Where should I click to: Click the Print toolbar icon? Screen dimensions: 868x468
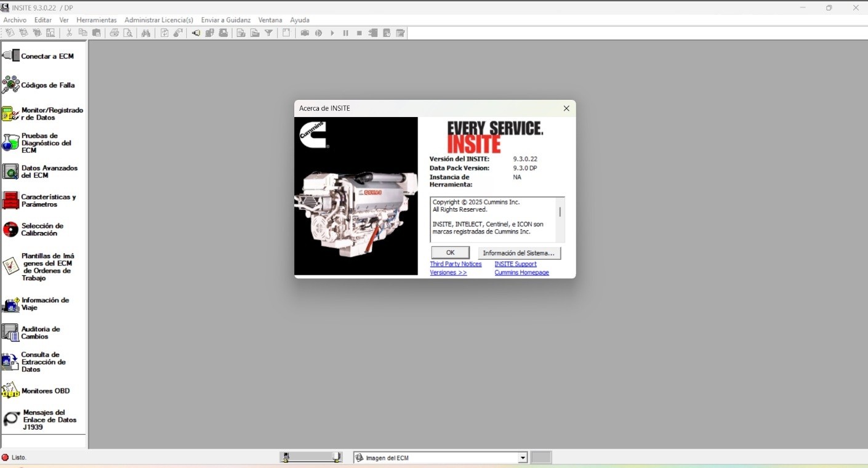pyautogui.click(x=114, y=33)
